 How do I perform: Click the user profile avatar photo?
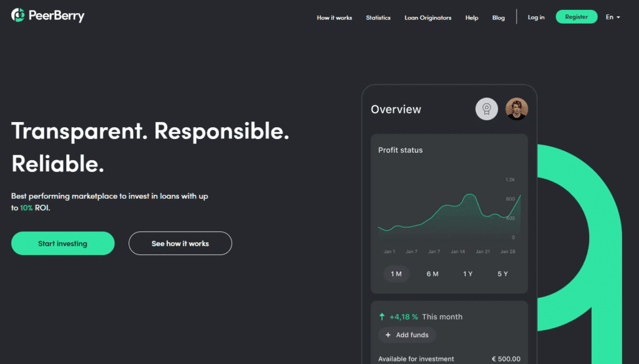517,109
